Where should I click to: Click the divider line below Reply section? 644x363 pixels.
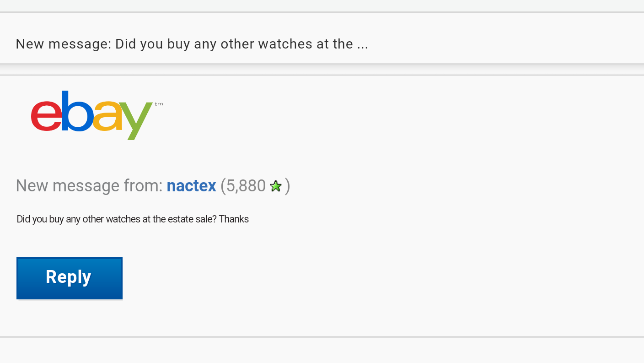[322, 337]
